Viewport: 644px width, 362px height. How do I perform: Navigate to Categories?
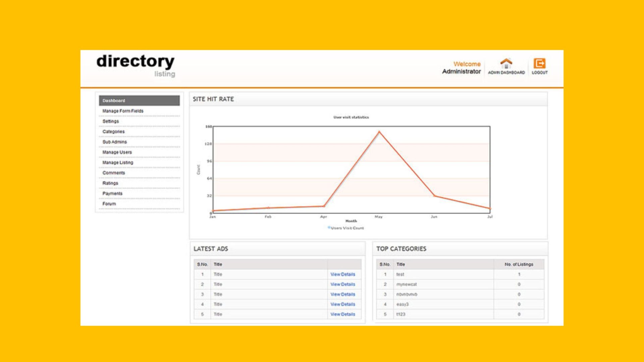click(114, 131)
